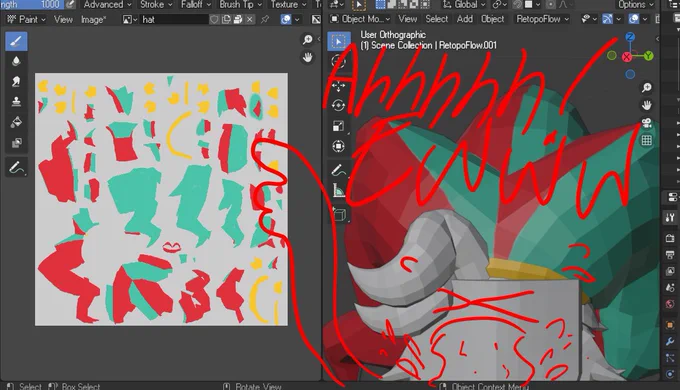Activate Select Box tool in 3D viewport
The width and height of the screenshot is (680, 390).
tap(338, 42)
